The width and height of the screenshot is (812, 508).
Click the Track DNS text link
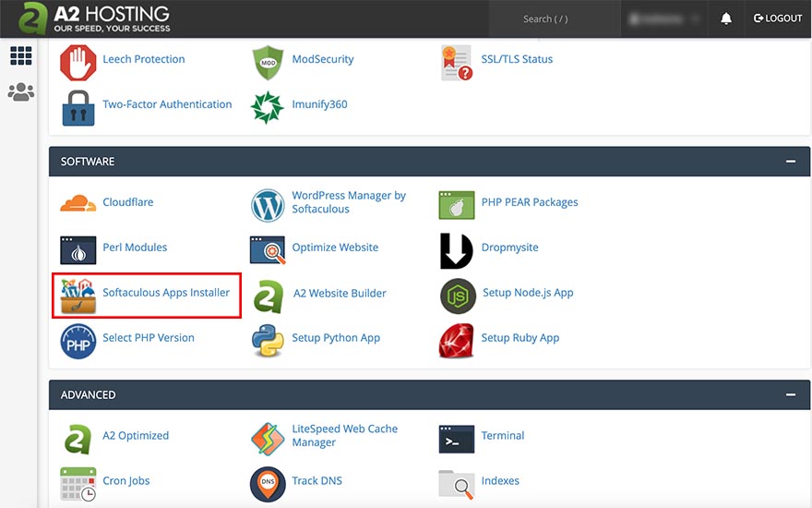click(316, 480)
